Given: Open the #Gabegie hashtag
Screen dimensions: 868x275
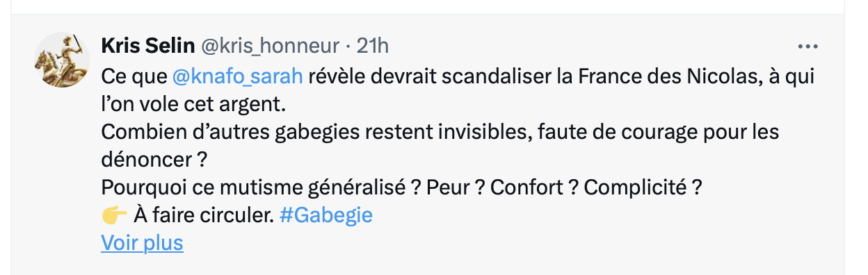Looking at the screenshot, I should coord(325,215).
